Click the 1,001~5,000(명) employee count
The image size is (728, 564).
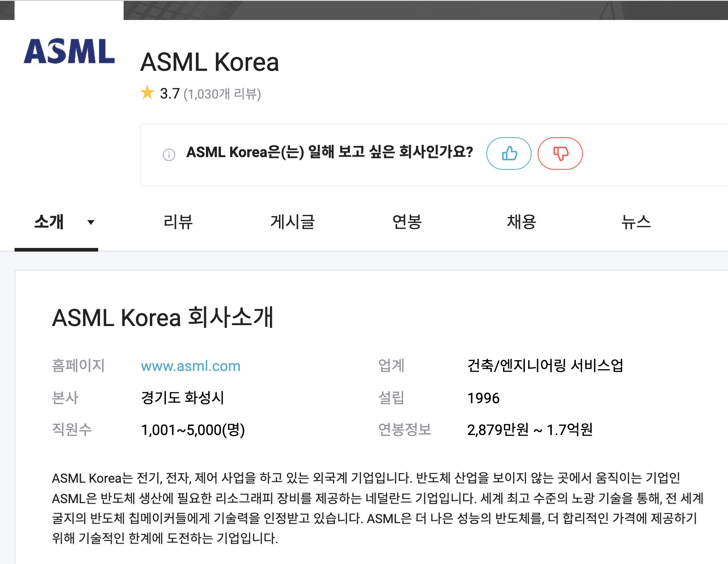tap(193, 430)
